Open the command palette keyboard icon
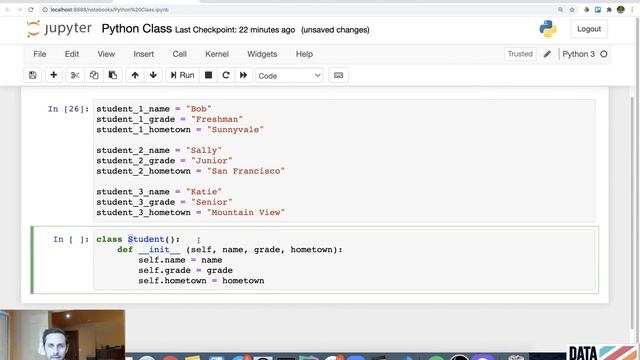 point(338,75)
